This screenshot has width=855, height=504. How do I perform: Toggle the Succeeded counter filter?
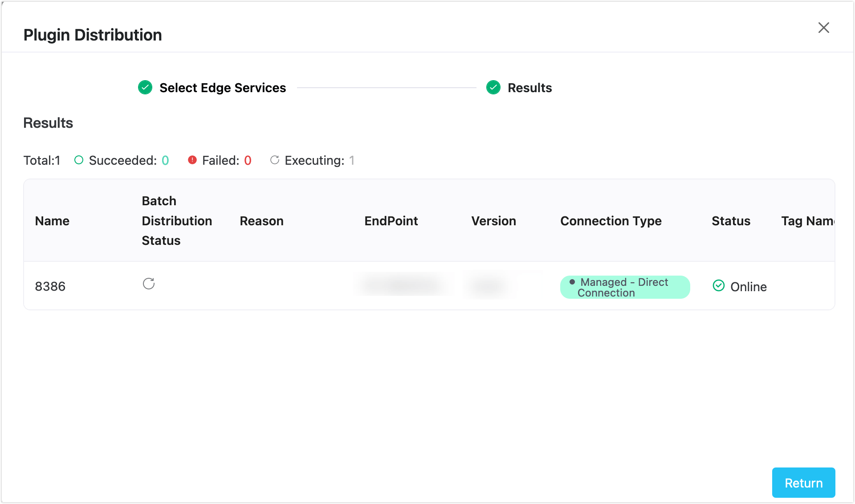121,160
